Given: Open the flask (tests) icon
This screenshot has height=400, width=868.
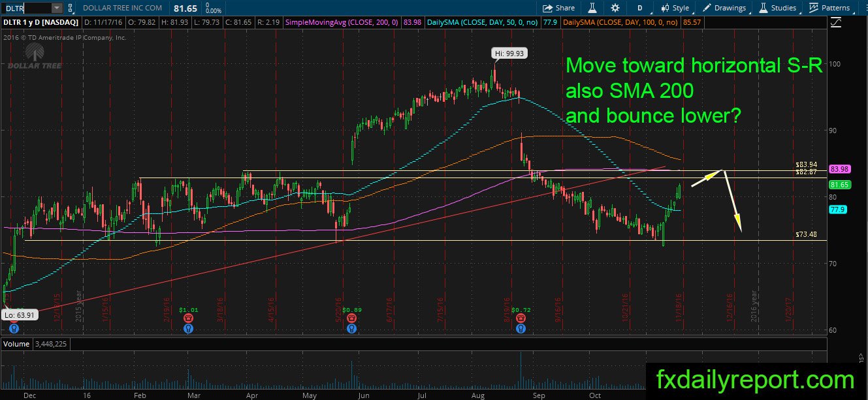Looking at the screenshot, I should 593,8.
